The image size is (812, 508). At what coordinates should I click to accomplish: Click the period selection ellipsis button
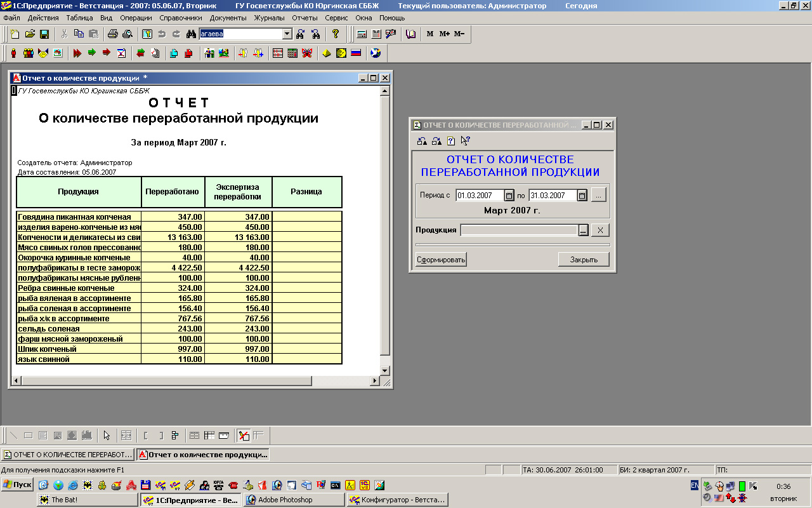coord(599,196)
